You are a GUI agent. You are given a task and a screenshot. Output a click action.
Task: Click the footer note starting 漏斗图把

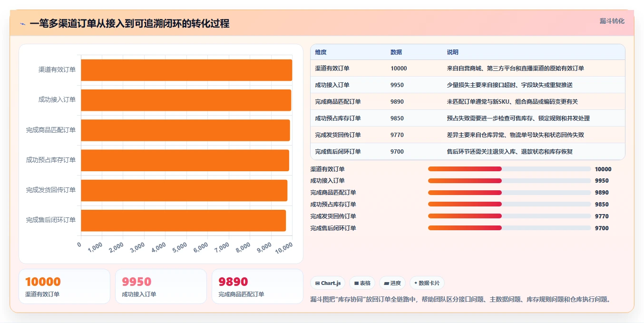(x=460, y=300)
